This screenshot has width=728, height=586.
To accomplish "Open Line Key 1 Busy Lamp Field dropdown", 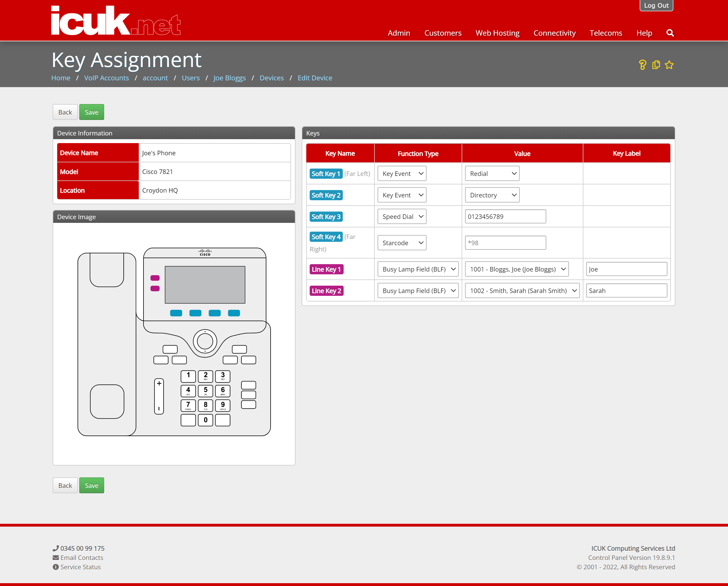I will point(418,269).
